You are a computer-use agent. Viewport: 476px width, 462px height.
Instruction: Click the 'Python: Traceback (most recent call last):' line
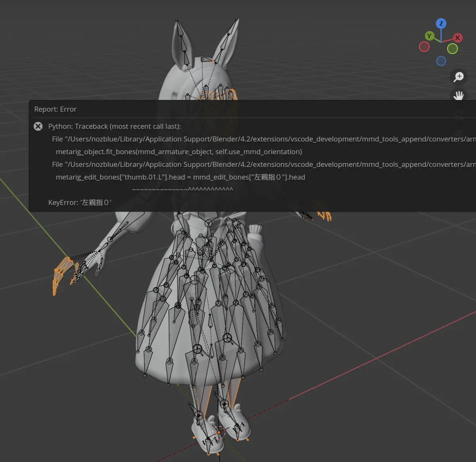pos(114,126)
